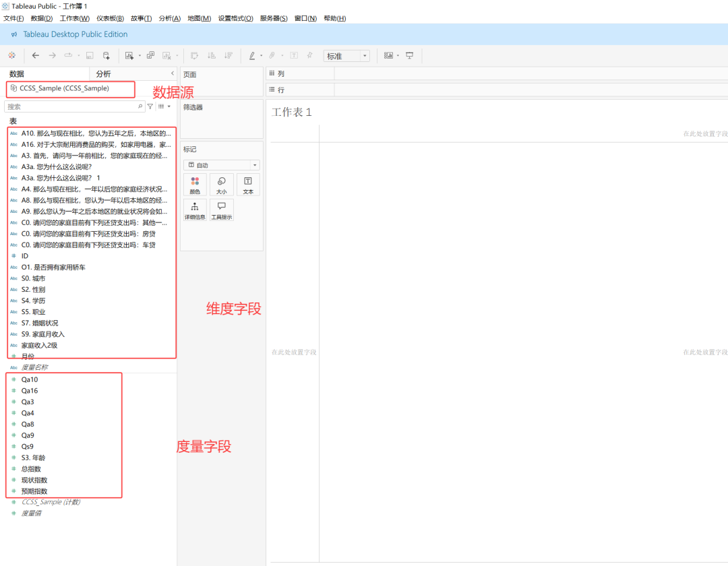728x566 pixels.
Task: Open the 数据(D) menu
Action: click(x=42, y=19)
